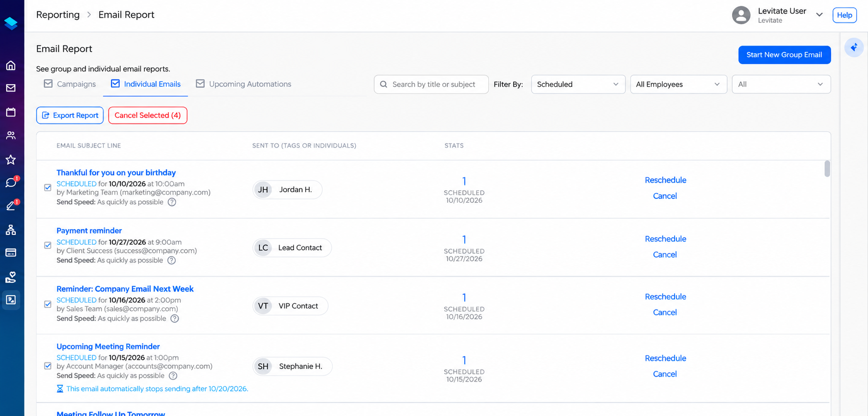The image size is (868, 416).
Task: Click Start New Group Email button
Action: click(x=784, y=55)
